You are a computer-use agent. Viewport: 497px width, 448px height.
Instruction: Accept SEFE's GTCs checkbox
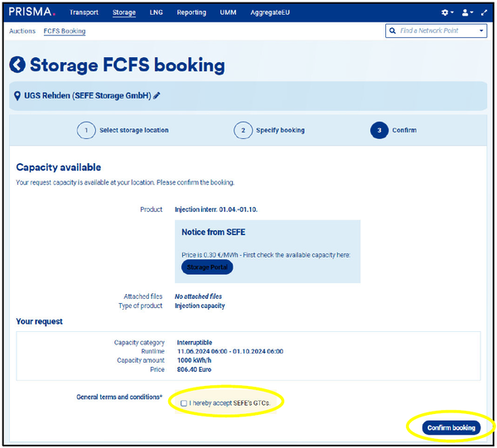184,402
